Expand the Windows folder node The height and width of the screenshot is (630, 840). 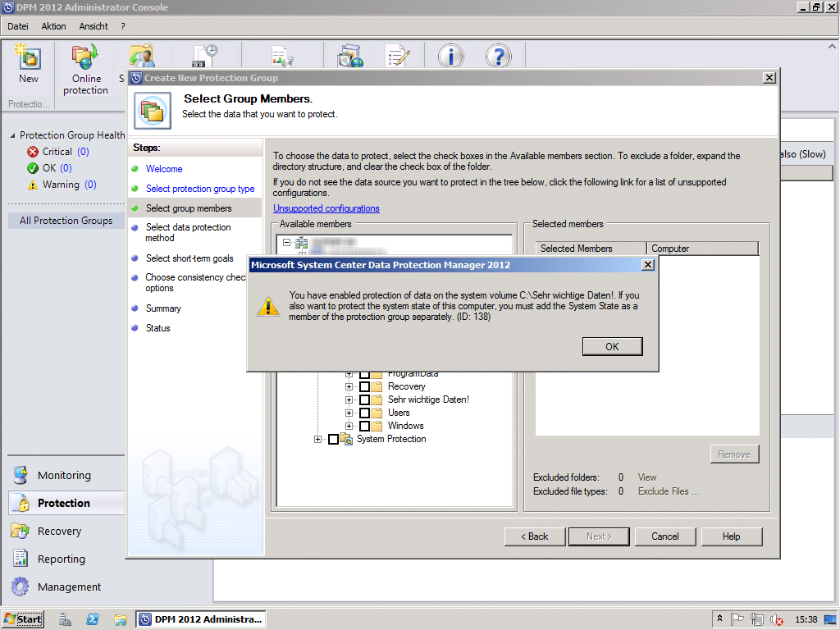coord(349,426)
